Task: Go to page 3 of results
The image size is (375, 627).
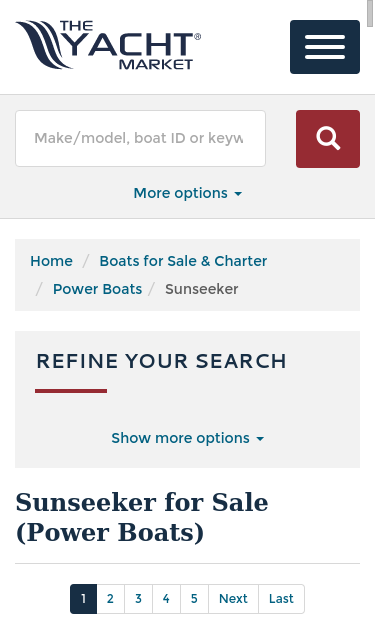Action: coord(138,599)
